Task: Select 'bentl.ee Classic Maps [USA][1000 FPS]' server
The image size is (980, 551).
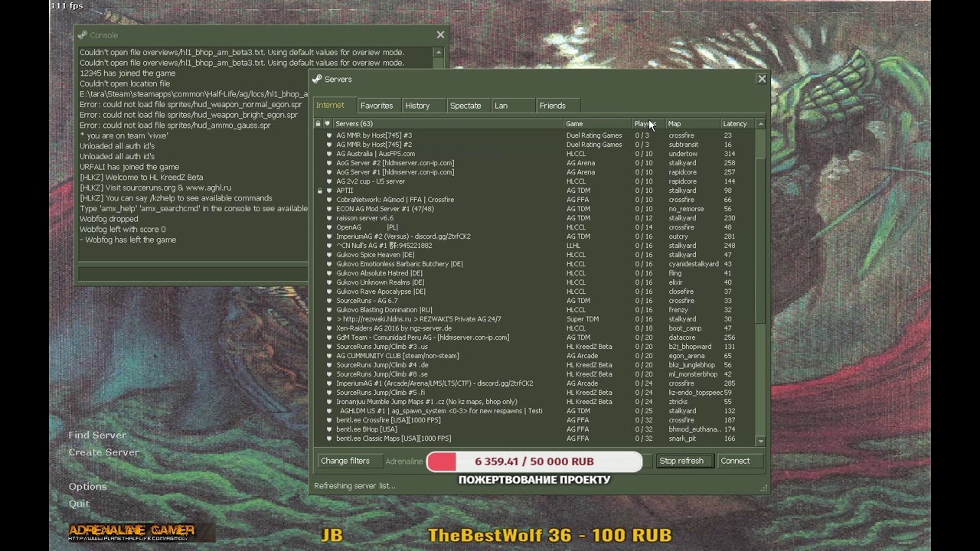Action: pos(536,439)
